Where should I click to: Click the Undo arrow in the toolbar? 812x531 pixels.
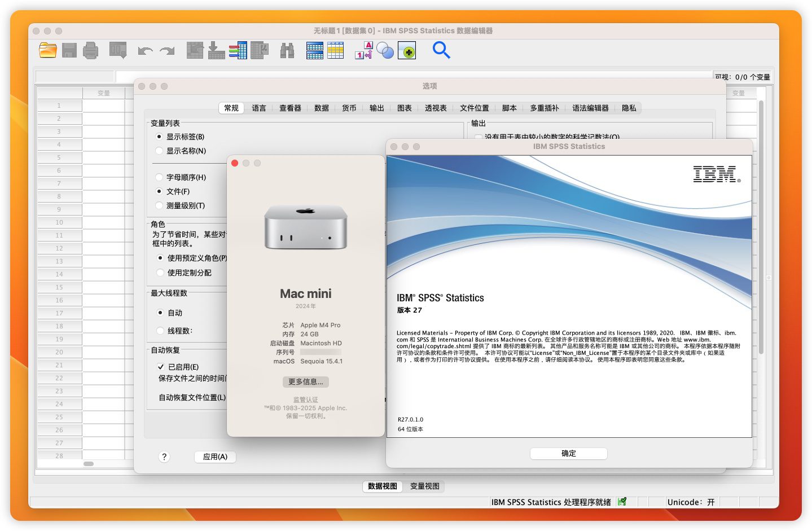click(145, 51)
